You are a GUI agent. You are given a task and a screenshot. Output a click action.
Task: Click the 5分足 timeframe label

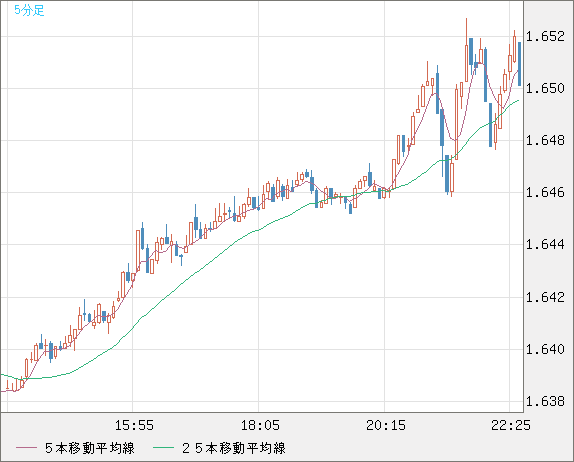pos(29,10)
